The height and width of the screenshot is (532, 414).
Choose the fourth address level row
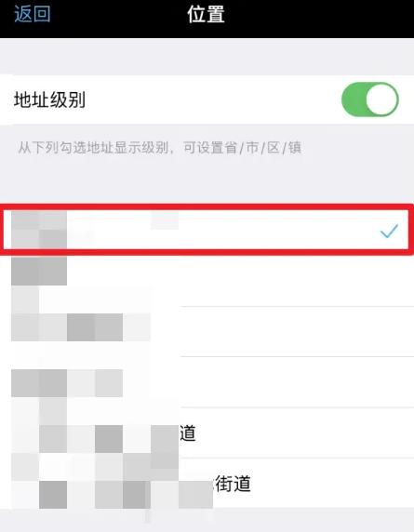207,382
